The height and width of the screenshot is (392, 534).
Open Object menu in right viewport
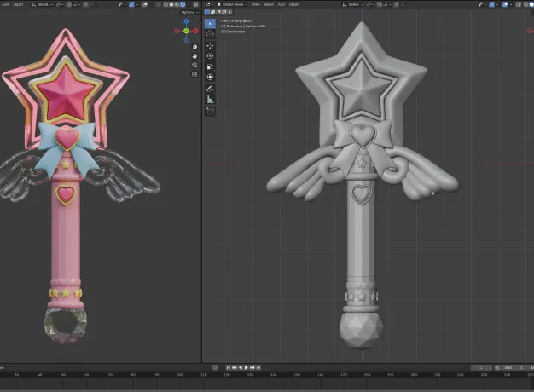(x=294, y=4)
